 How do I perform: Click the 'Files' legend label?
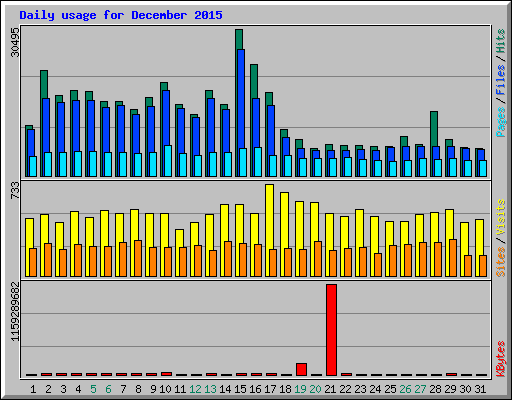tap(500, 79)
